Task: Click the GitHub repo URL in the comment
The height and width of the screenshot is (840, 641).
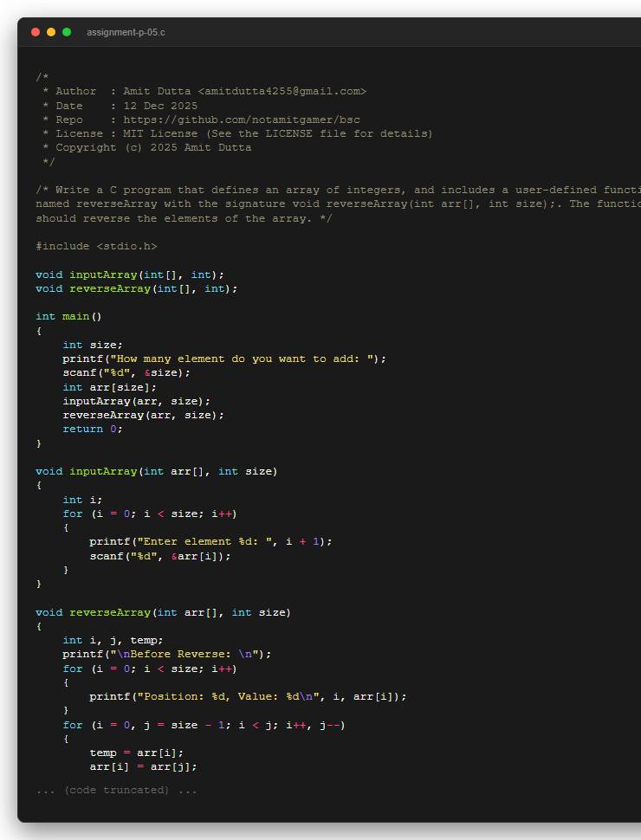Action: (x=242, y=120)
